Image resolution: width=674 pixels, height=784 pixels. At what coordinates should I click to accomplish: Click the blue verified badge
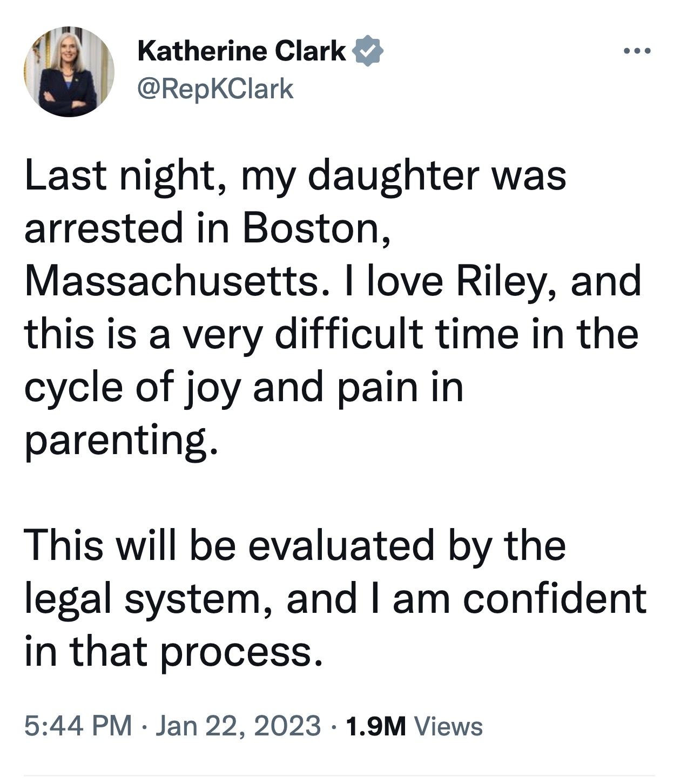tap(367, 51)
